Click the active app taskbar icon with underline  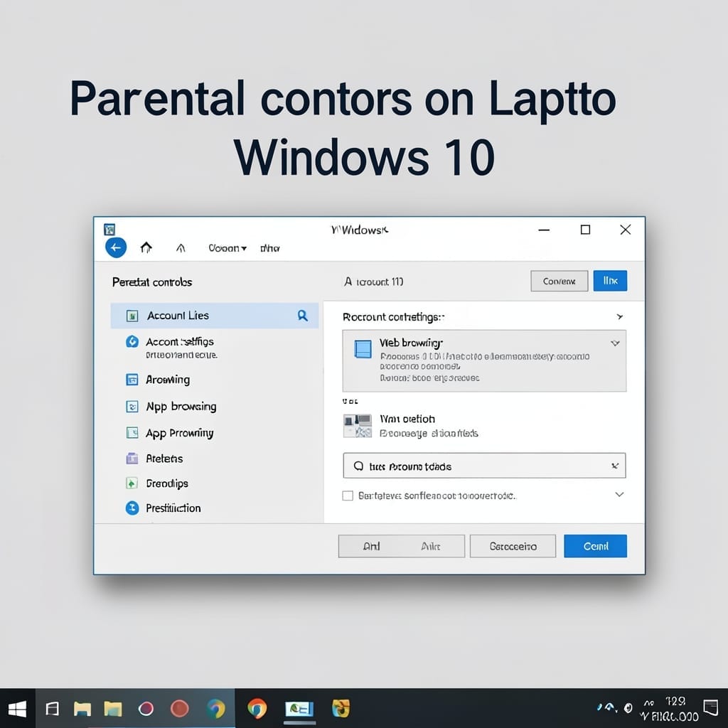[299, 710]
